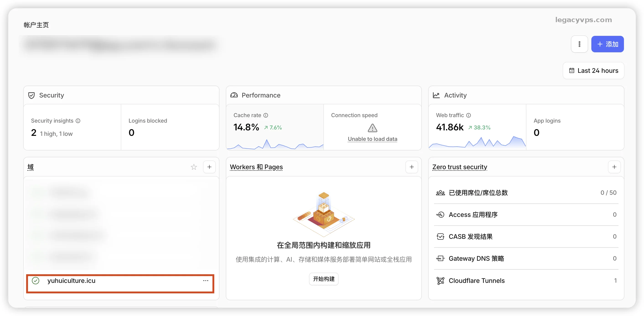Screen dimensions: 644x316
Task: Select the Gateway DNS 策略 row
Action: click(476, 258)
